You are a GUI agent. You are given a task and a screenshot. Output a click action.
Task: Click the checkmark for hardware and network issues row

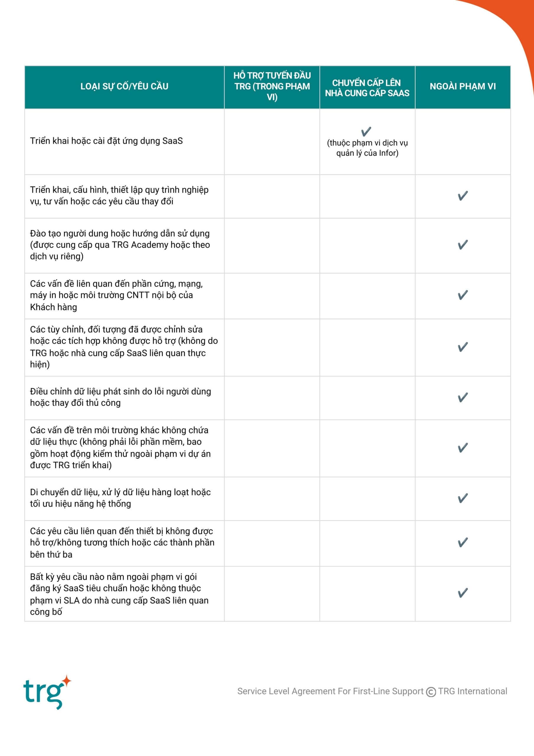[463, 295]
